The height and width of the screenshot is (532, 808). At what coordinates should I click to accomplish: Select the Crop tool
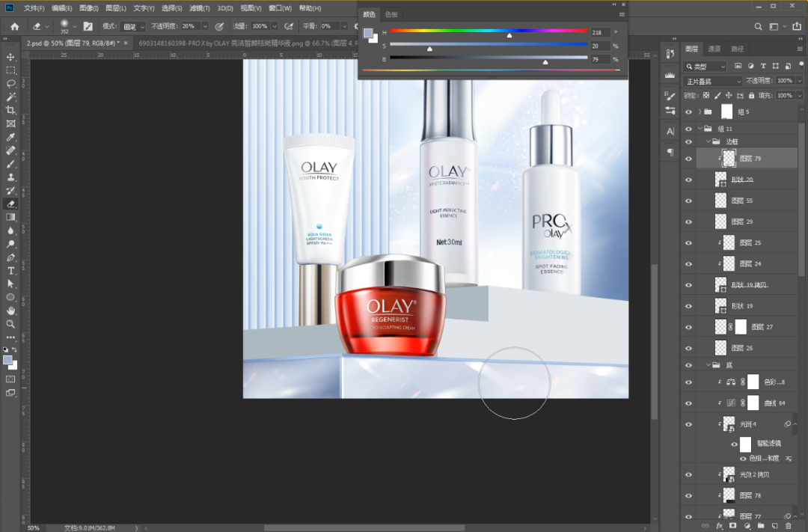tap(10, 110)
